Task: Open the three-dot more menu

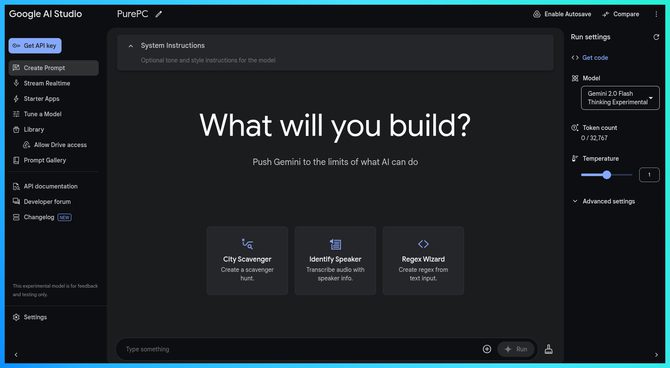Action: click(656, 14)
